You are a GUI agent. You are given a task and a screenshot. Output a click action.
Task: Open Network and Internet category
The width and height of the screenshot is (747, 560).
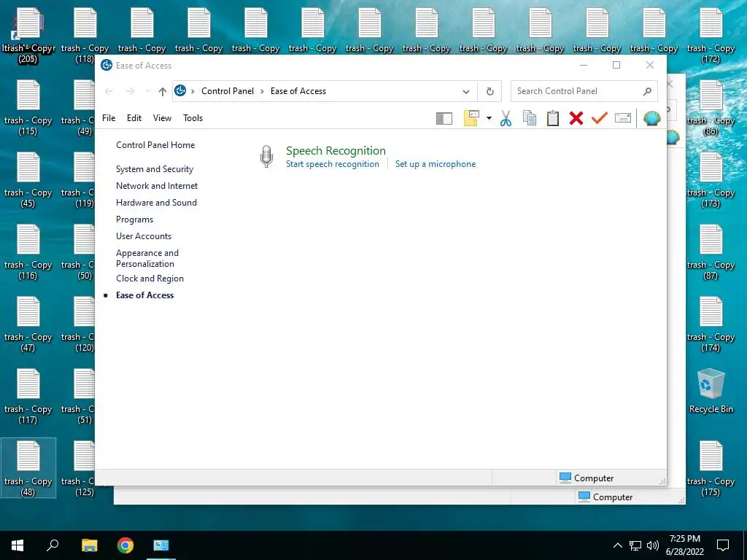pyautogui.click(x=157, y=186)
